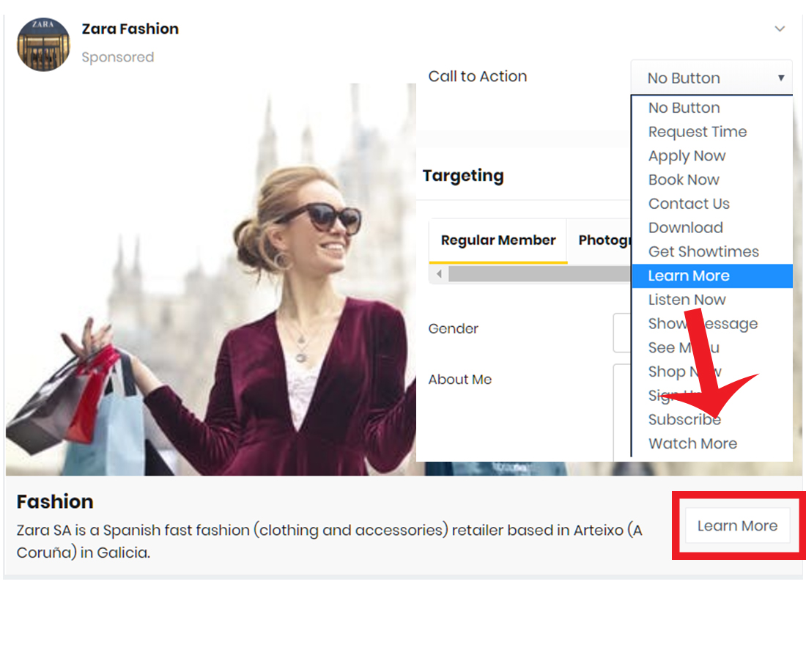The height and width of the screenshot is (672, 806).
Task: Select highlighted Learn More list option
Action: click(689, 276)
